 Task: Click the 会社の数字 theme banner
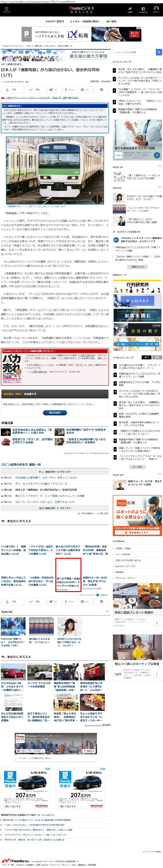click(137, 330)
